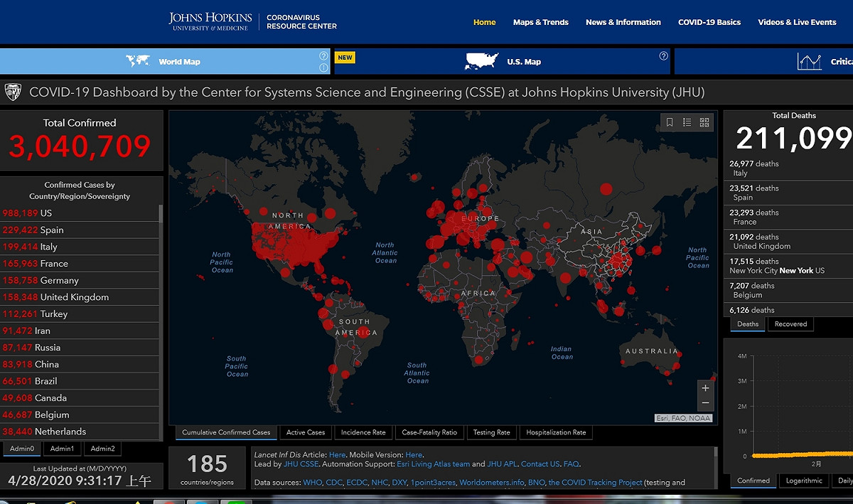Open the info (i) icon on the World Map tab
Viewport: 853px width, 504px height.
[x=323, y=68]
